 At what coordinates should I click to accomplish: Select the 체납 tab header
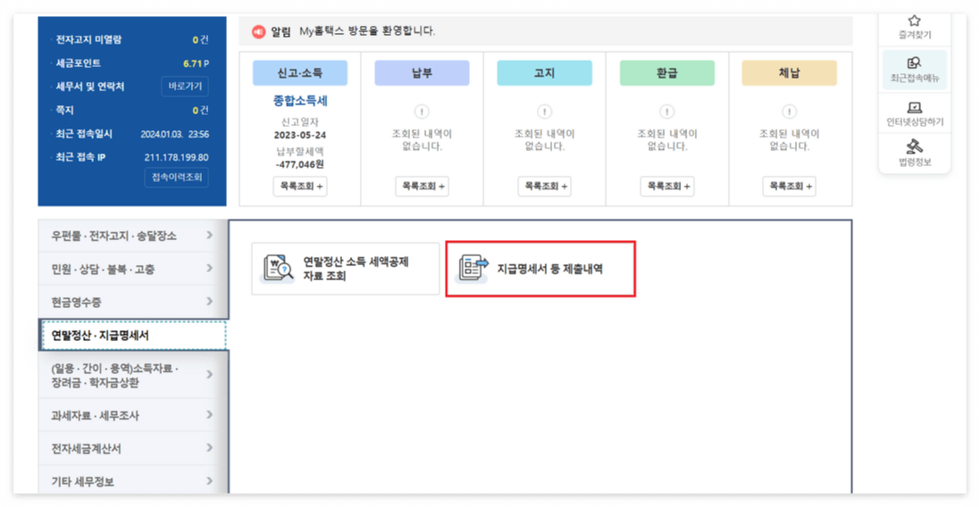790,73
